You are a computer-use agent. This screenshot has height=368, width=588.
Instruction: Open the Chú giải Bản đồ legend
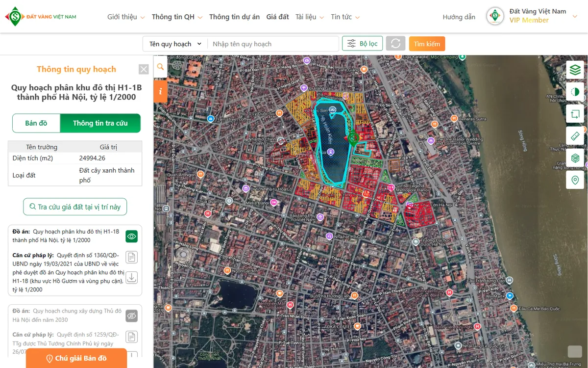tap(76, 358)
